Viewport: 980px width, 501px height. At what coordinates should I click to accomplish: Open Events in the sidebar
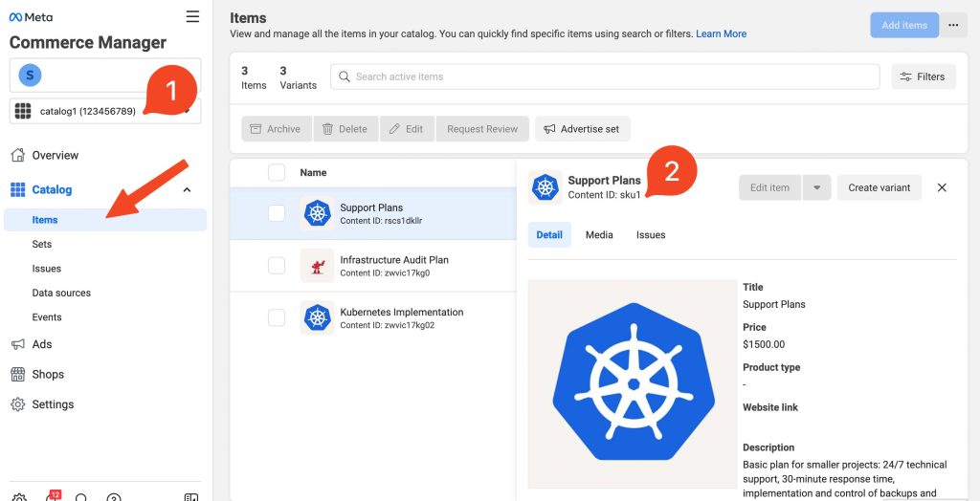point(47,317)
